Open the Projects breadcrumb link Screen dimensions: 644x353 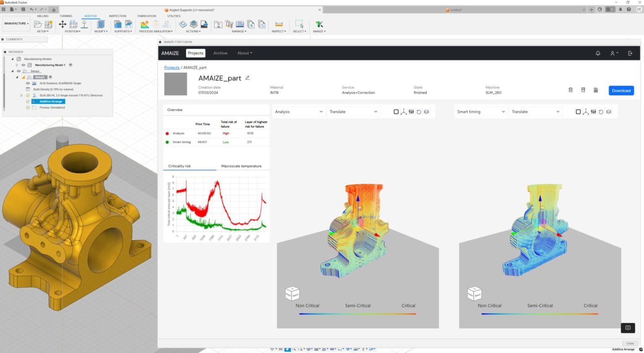(x=171, y=68)
